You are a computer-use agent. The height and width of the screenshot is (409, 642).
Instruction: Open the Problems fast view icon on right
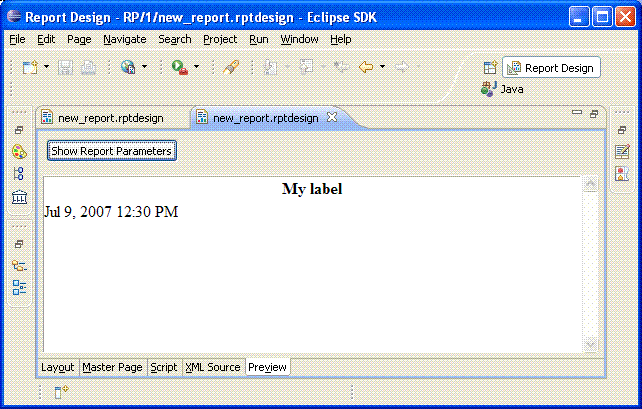coord(622,174)
